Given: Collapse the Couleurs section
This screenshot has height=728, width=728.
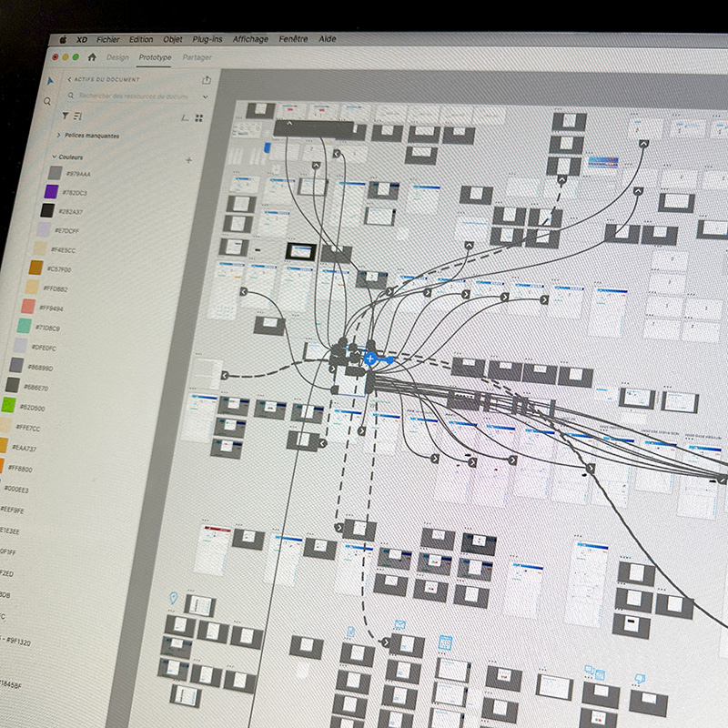Looking at the screenshot, I should [x=53, y=157].
